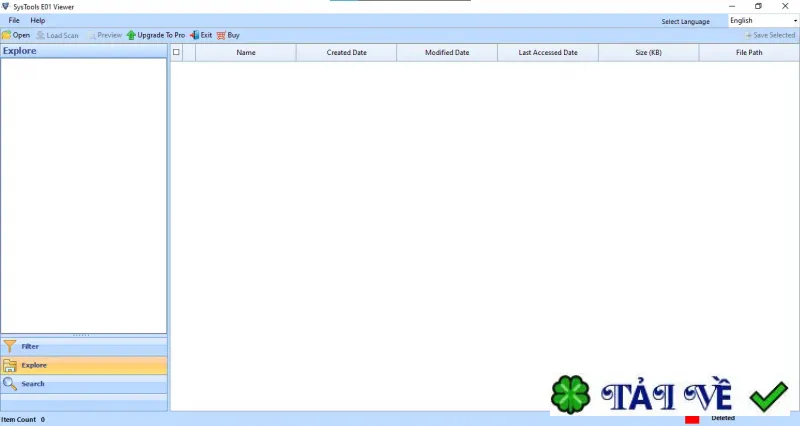Sort by the Name column header
The width and height of the screenshot is (800, 426).
tap(246, 53)
